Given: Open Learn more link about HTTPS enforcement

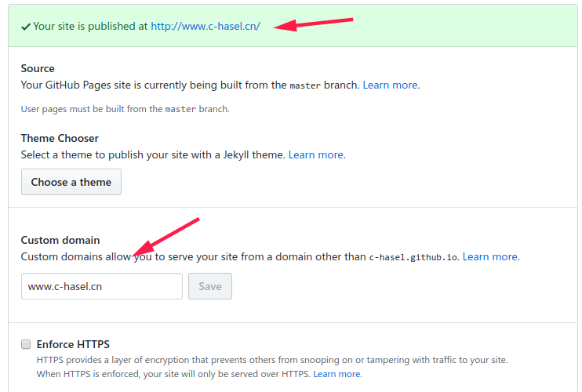Looking at the screenshot, I should coord(337,374).
